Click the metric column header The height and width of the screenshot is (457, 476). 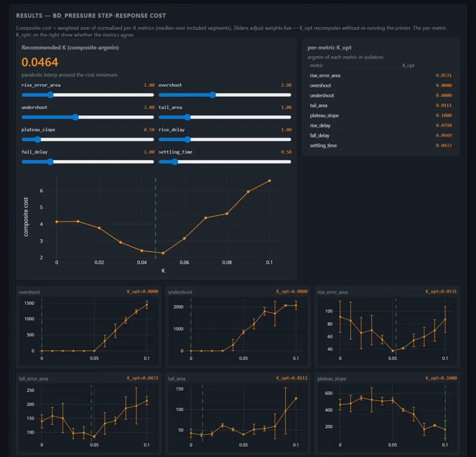pyautogui.click(x=317, y=65)
